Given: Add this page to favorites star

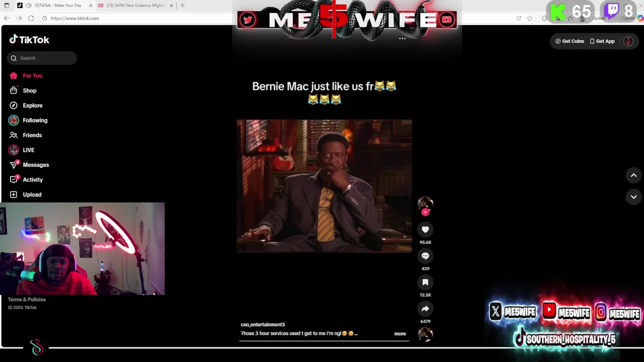Looking at the screenshot, I should 530,18.
